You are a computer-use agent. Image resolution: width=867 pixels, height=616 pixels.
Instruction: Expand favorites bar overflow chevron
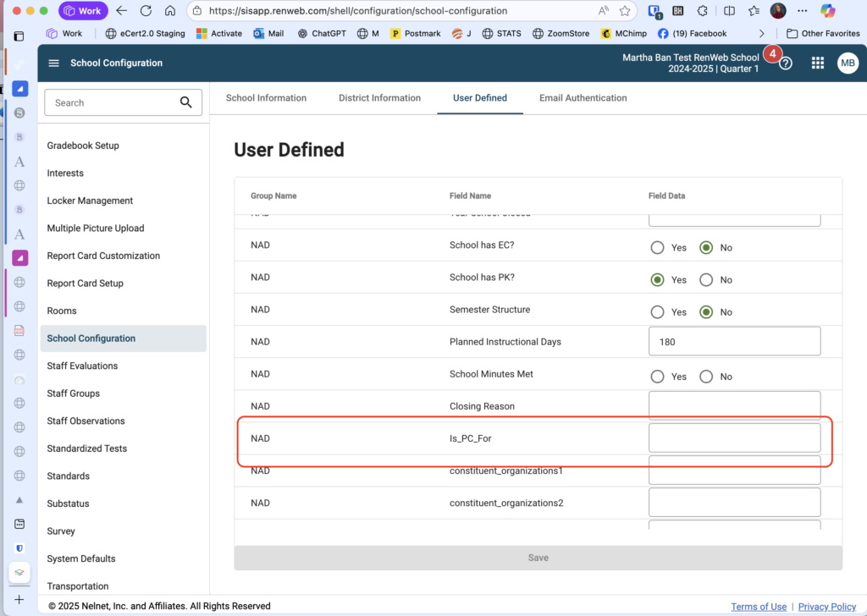pos(761,34)
